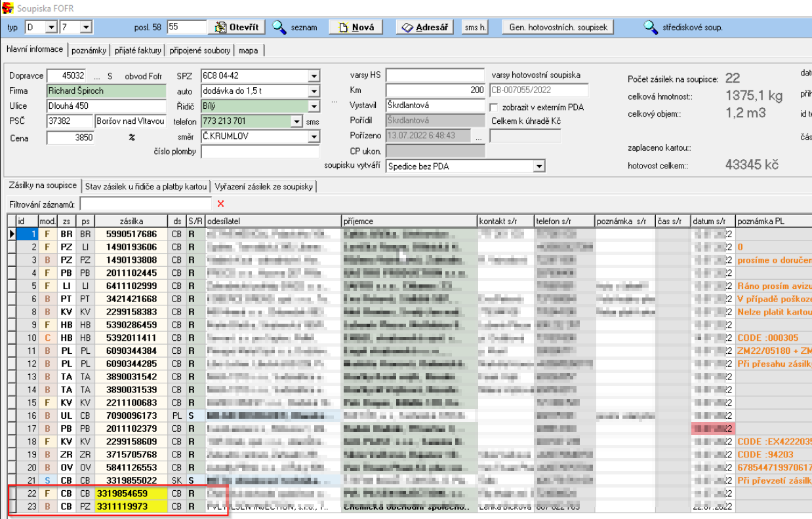Switch to the přijaté faktury tab
This screenshot has width=812, height=519.
click(x=138, y=50)
